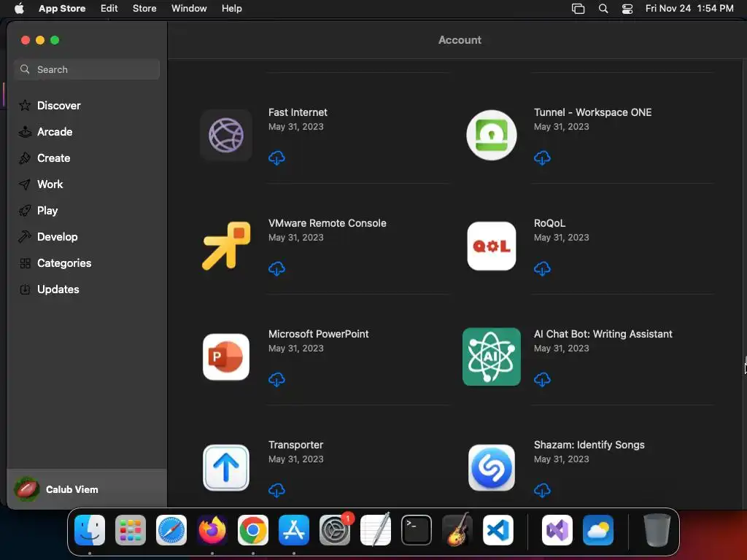Launch Firefox from the Dock
The width and height of the screenshot is (747, 560).
[212, 530]
